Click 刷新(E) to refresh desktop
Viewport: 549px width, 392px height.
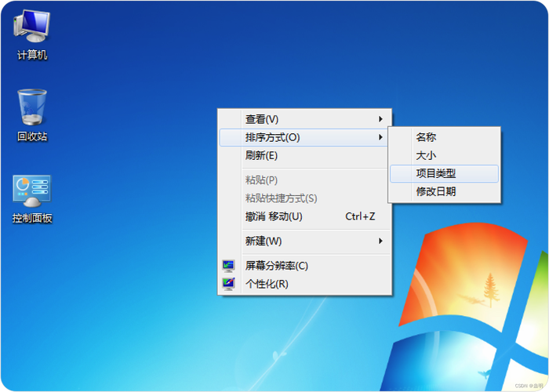coord(304,155)
